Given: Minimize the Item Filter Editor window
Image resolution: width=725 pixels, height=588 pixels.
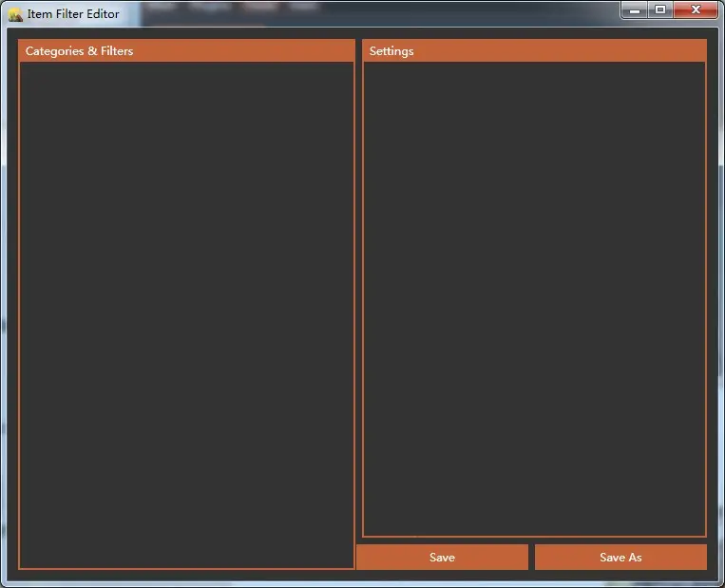Looking at the screenshot, I should point(635,9).
